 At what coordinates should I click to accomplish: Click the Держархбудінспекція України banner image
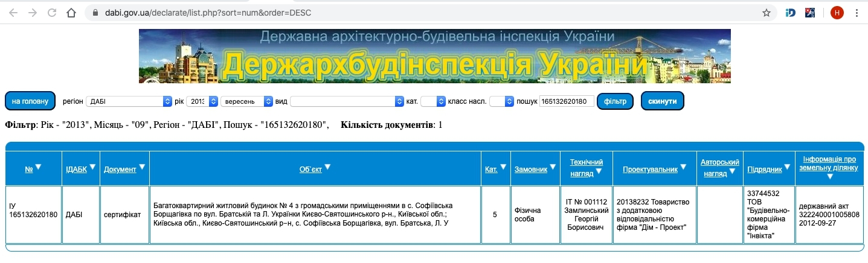(x=434, y=56)
